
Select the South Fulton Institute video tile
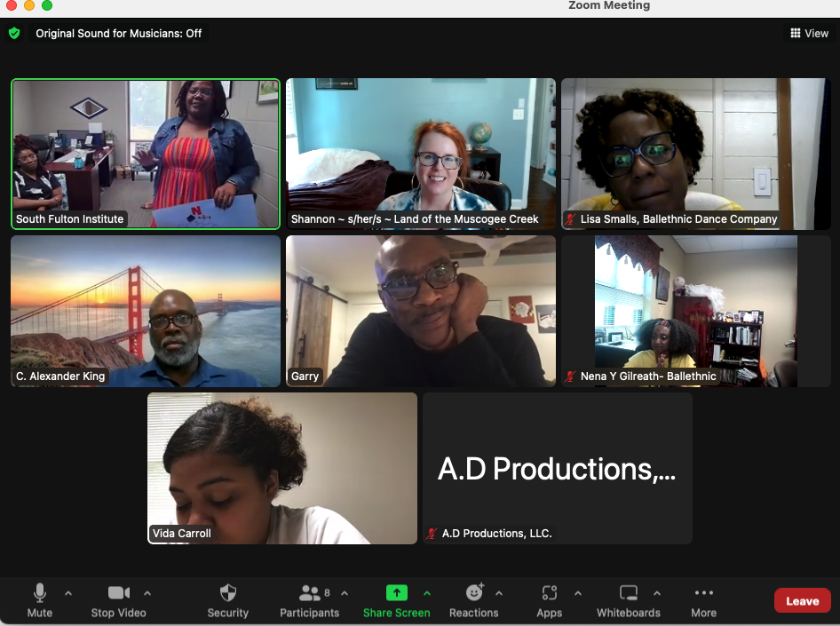tap(146, 155)
